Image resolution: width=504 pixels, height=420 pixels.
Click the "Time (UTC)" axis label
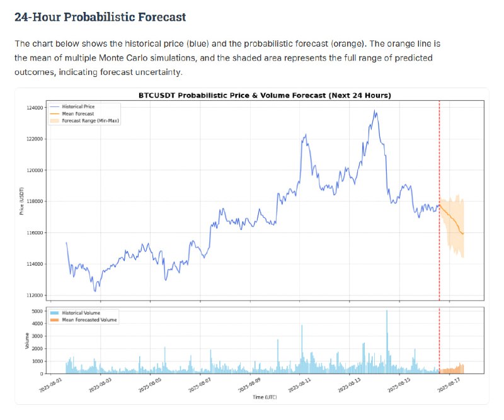point(264,398)
